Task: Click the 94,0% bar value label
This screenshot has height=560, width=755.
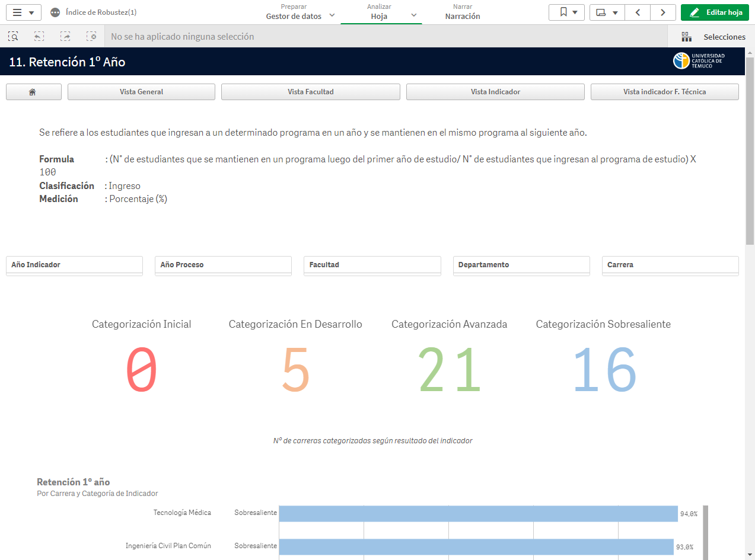Action: [x=689, y=514]
